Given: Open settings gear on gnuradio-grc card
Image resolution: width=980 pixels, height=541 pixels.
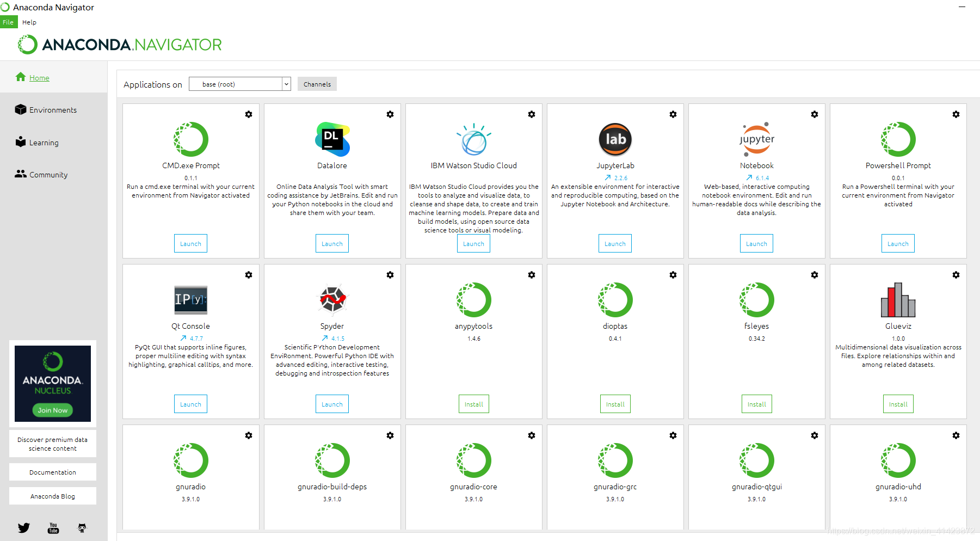Looking at the screenshot, I should click(673, 435).
